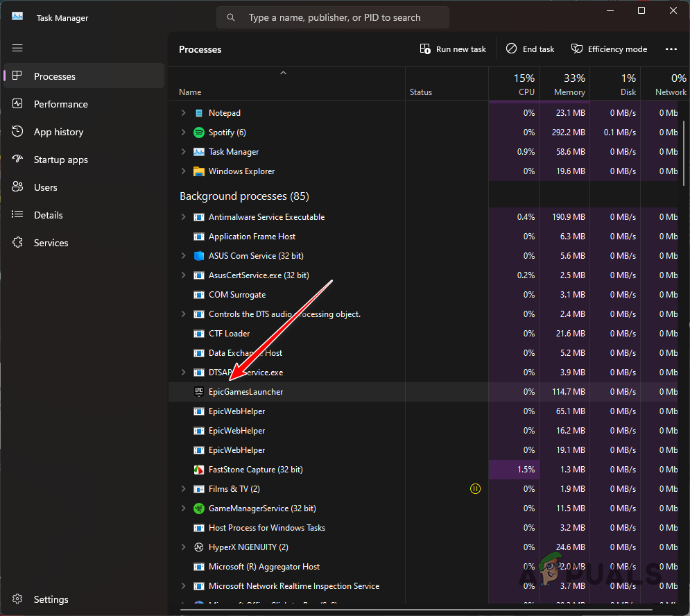Click the End task button

coord(530,49)
